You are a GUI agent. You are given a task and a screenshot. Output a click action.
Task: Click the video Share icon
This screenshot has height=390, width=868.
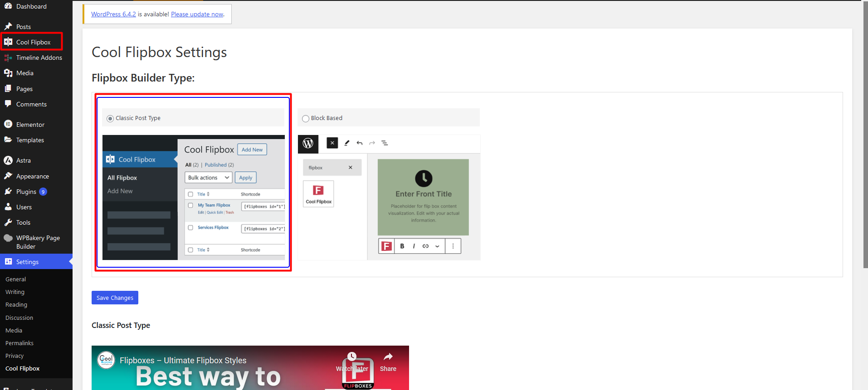[388, 357]
